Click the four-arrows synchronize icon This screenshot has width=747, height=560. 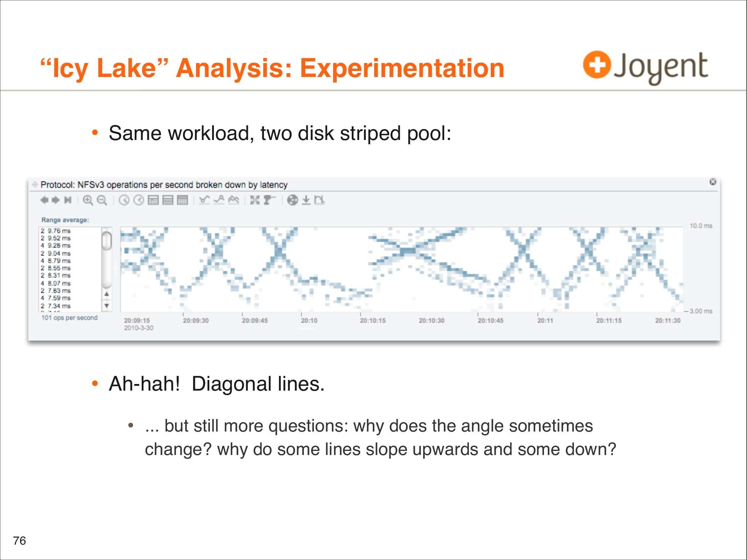[255, 200]
